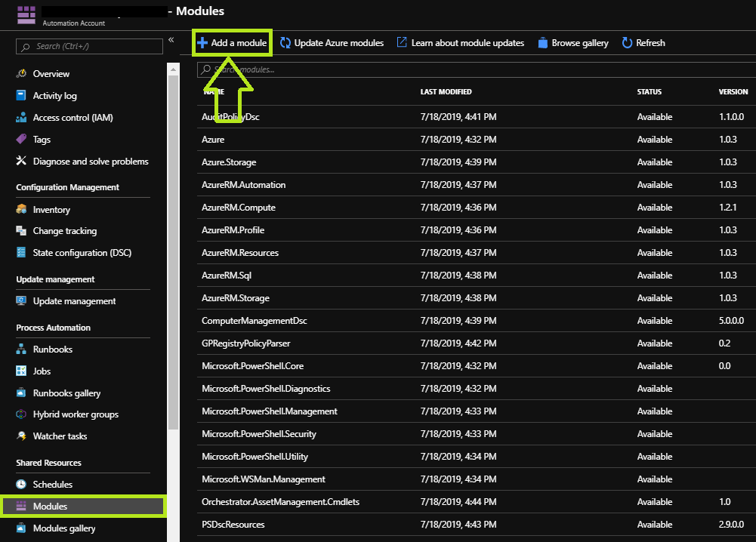The image size is (756, 542).
Task: Click the Learn about module updates icon
Action: coord(402,42)
